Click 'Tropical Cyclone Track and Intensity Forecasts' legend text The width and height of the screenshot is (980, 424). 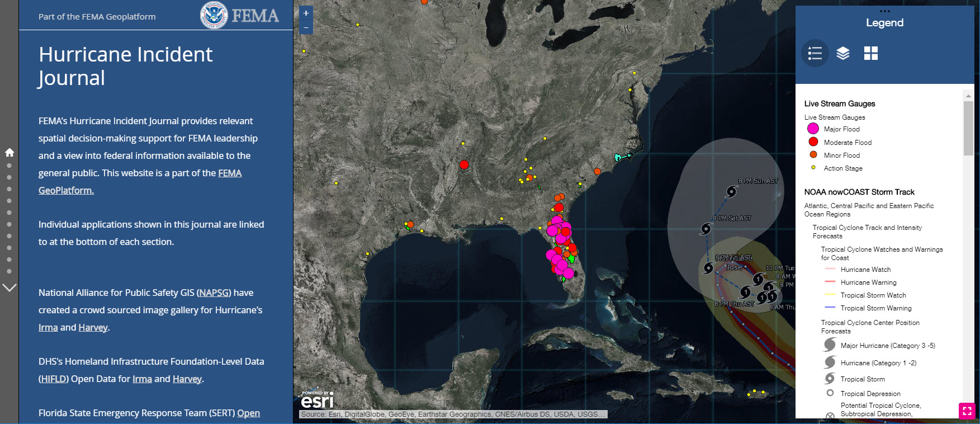(867, 232)
